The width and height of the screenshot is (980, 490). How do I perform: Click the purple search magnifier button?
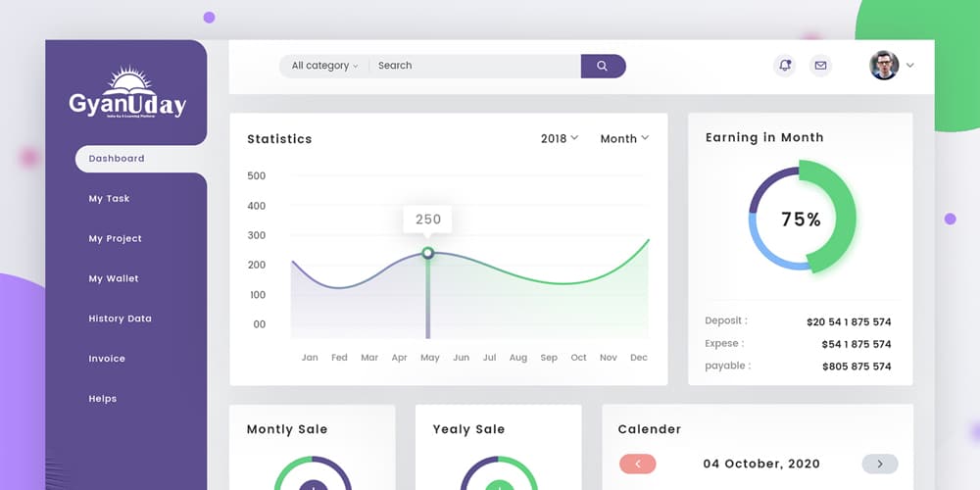tap(603, 66)
